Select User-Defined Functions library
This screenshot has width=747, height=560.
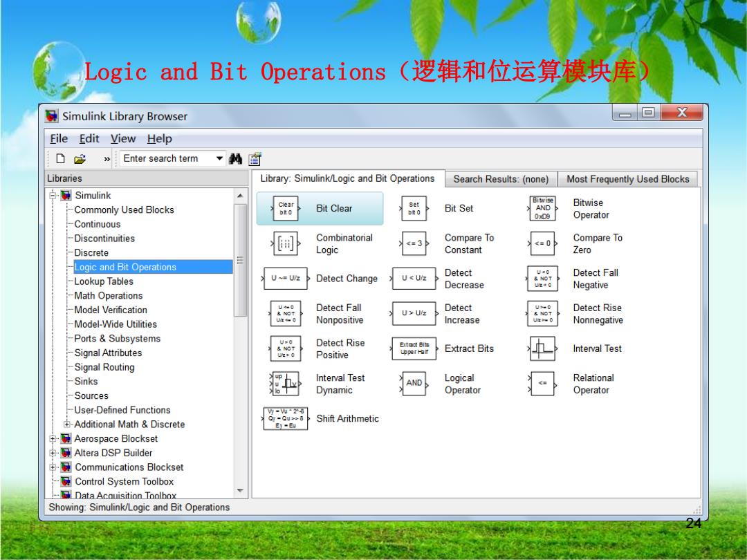coord(122,410)
